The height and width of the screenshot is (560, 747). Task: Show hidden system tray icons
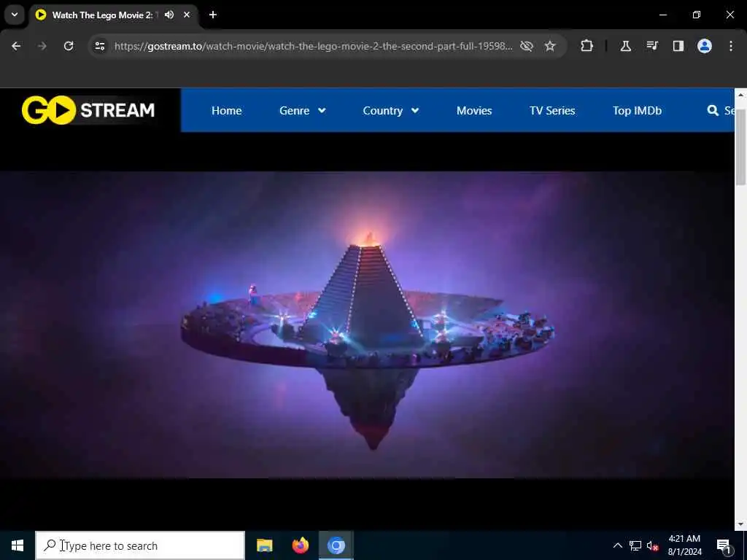point(617,545)
